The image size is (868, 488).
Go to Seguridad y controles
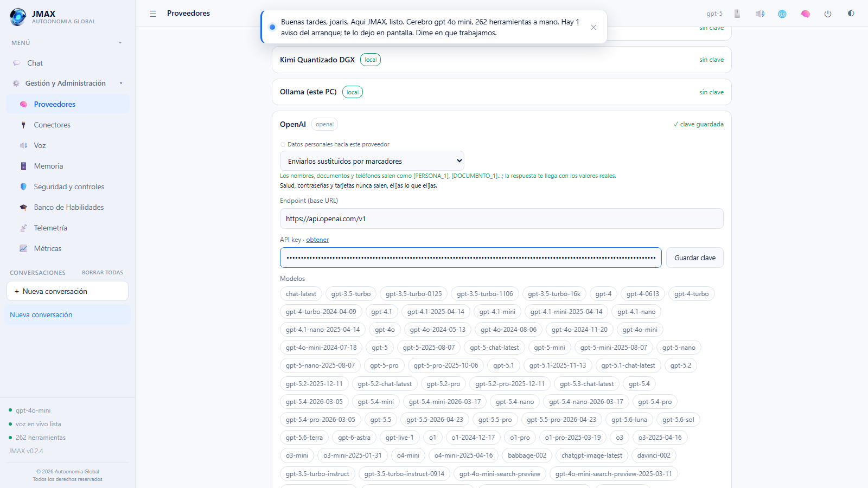pos(68,187)
